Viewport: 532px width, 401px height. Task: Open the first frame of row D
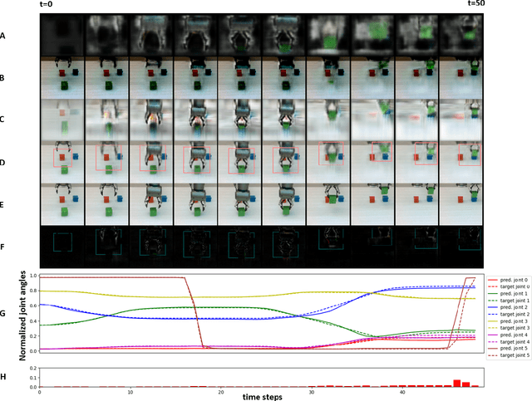62,162
